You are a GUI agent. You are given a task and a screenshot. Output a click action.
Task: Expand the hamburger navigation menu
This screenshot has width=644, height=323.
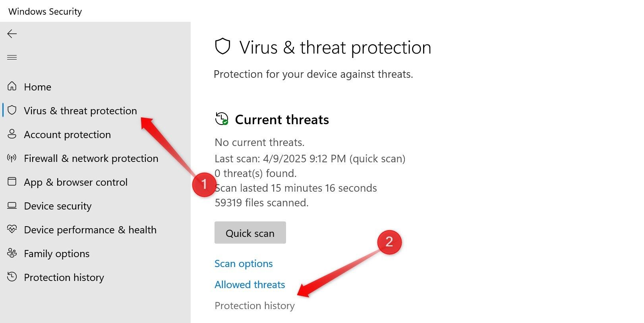(x=12, y=57)
